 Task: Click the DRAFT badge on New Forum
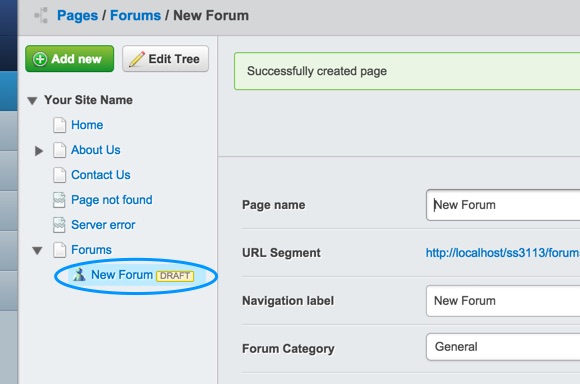[x=175, y=276]
